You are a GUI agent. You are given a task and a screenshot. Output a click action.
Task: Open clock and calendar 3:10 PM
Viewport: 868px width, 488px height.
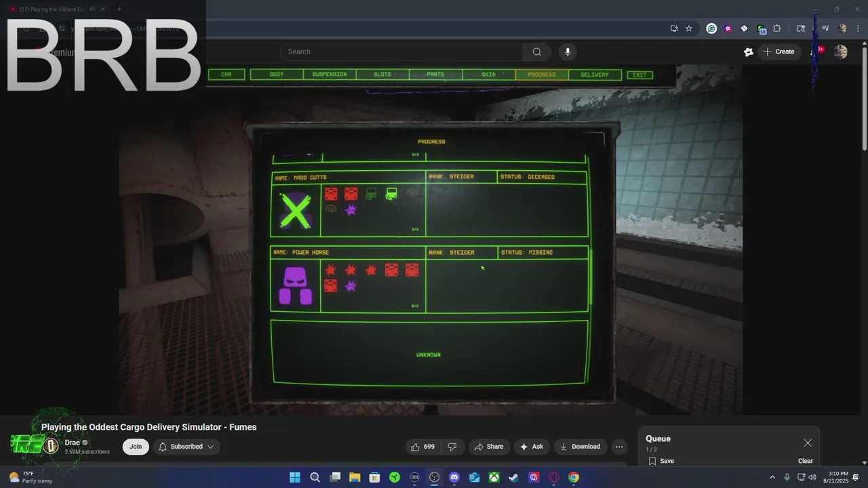pyautogui.click(x=835, y=477)
